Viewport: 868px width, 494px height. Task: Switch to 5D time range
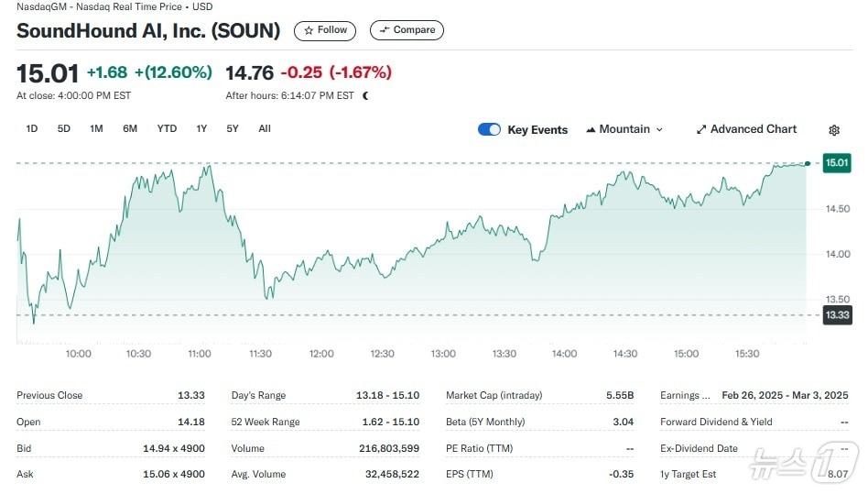(x=64, y=128)
